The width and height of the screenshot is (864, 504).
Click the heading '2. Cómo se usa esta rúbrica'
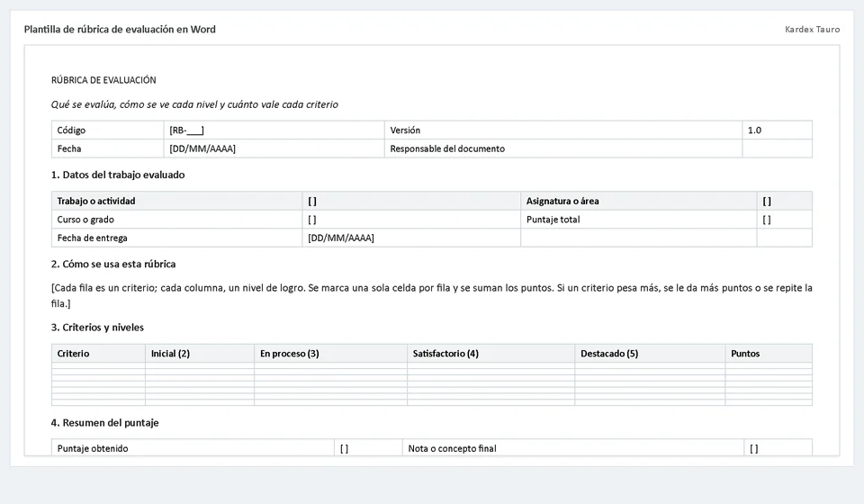[113, 264]
